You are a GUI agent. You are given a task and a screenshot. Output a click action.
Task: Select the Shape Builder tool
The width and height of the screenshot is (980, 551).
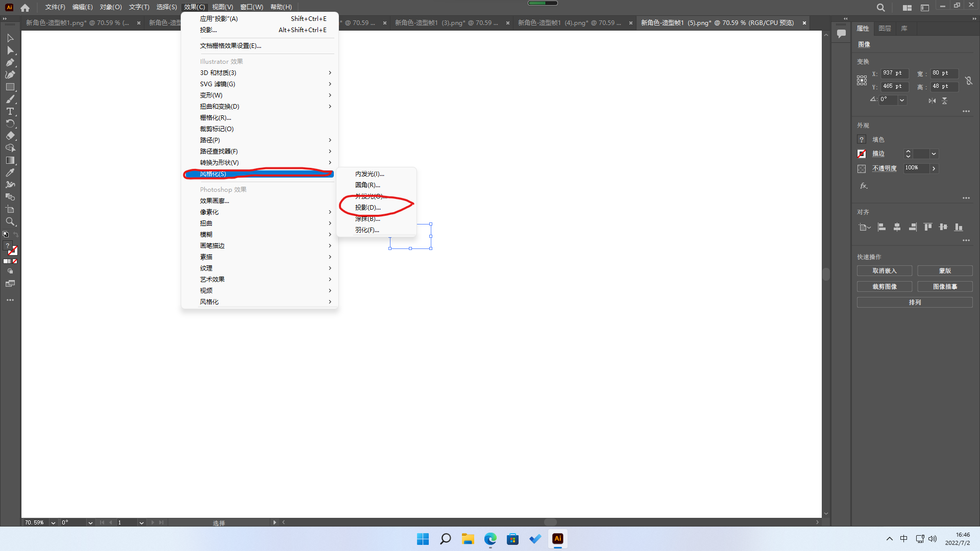coord(10,148)
